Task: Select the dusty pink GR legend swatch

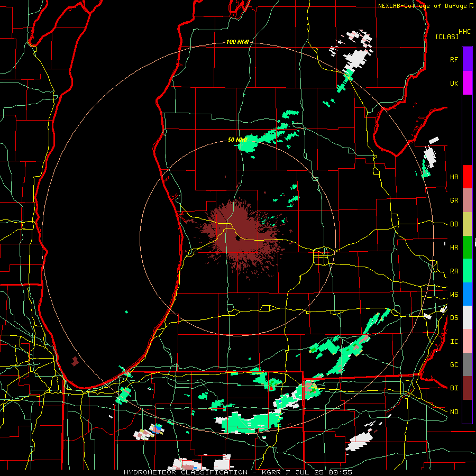Action: [467, 200]
